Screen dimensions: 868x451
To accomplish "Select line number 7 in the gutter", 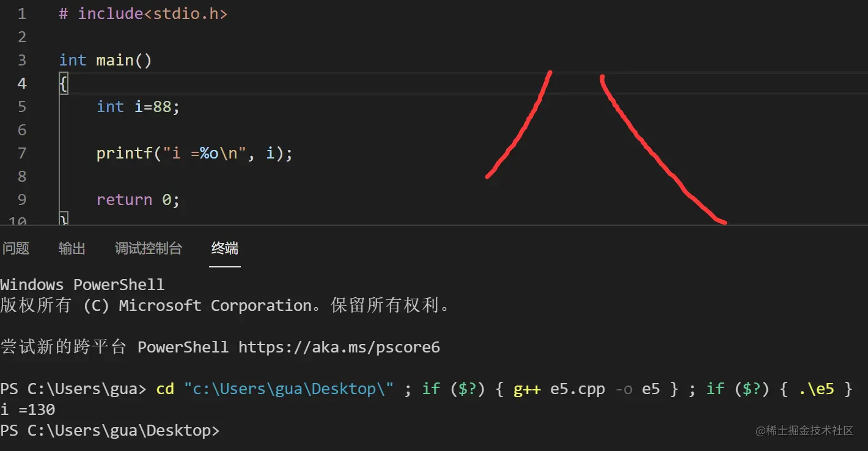I will click(22, 153).
